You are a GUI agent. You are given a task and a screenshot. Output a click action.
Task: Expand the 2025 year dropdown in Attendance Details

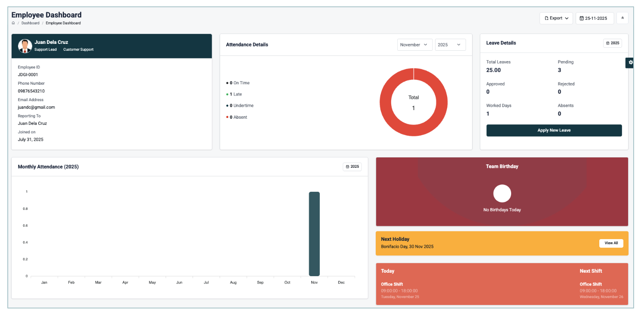(x=450, y=45)
